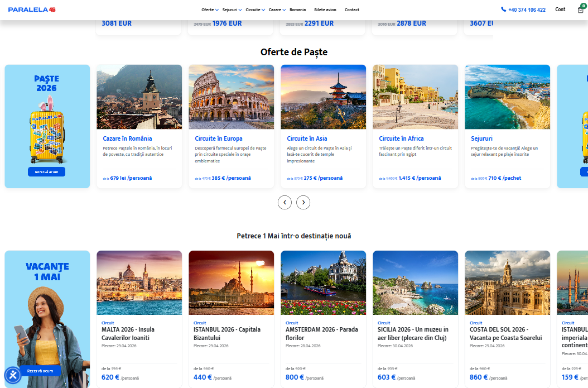This screenshot has height=388, width=588.
Task: Go to previous Easter offers slide
Action: click(x=285, y=202)
